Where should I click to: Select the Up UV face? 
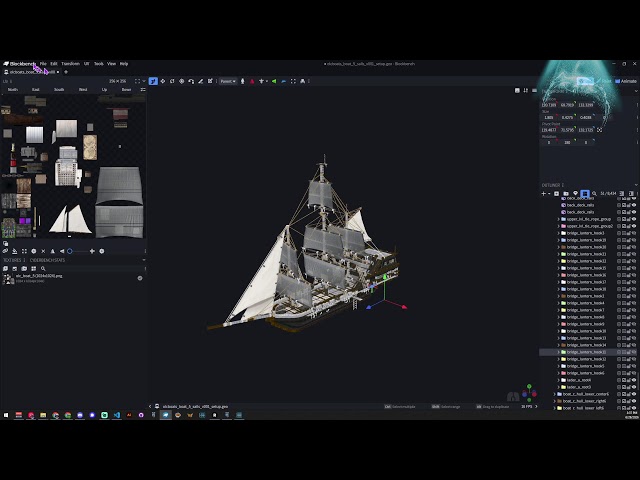point(104,89)
